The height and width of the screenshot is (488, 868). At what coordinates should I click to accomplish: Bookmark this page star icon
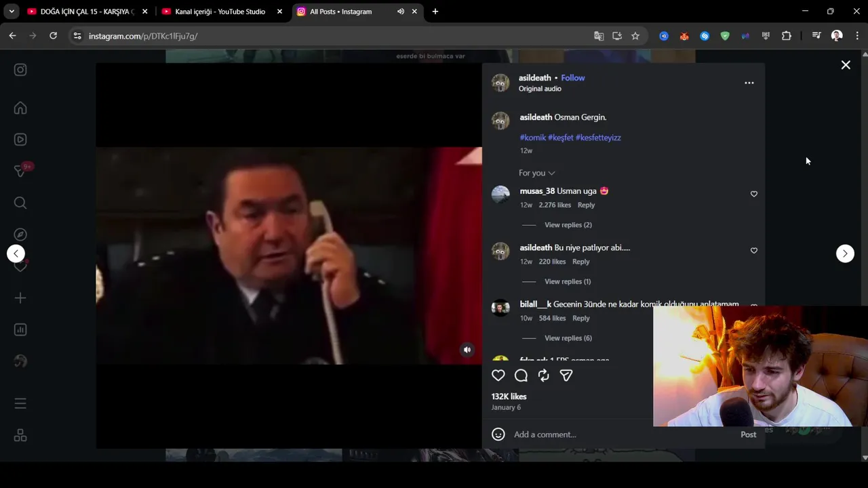click(635, 36)
